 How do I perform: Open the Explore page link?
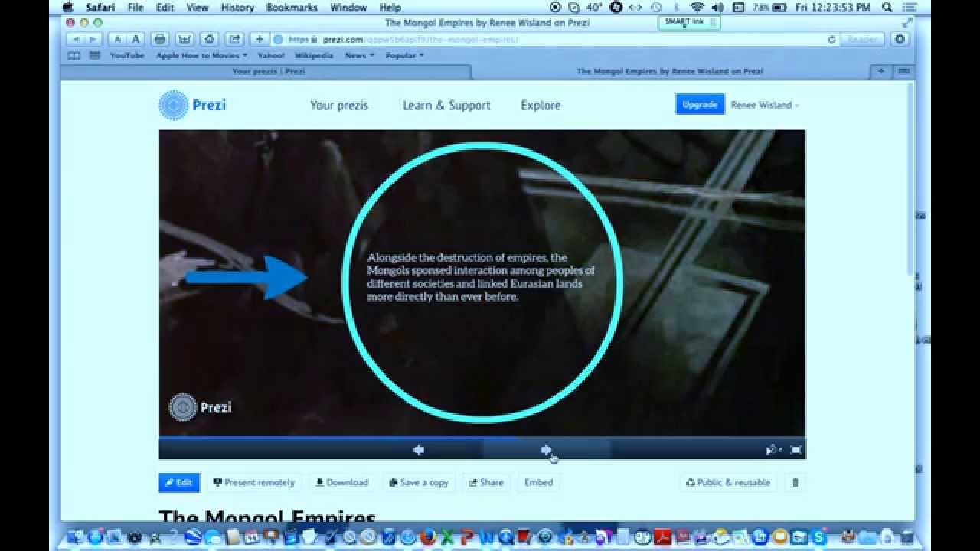pyautogui.click(x=541, y=105)
